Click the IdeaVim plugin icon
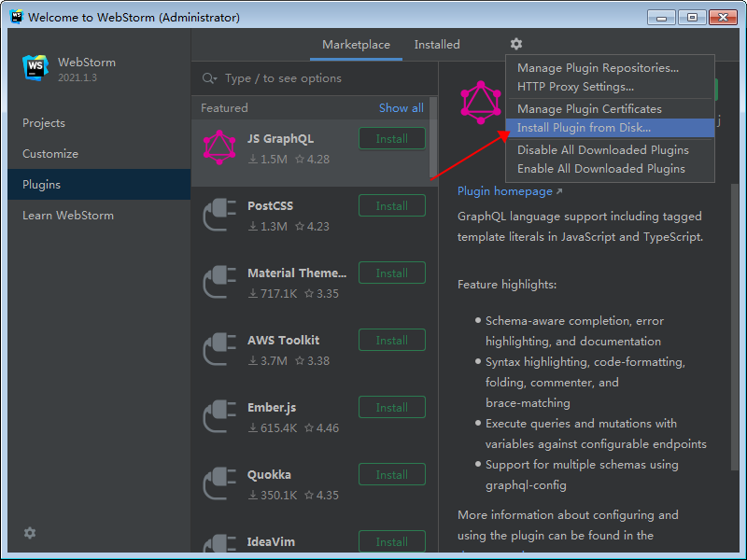 219,544
